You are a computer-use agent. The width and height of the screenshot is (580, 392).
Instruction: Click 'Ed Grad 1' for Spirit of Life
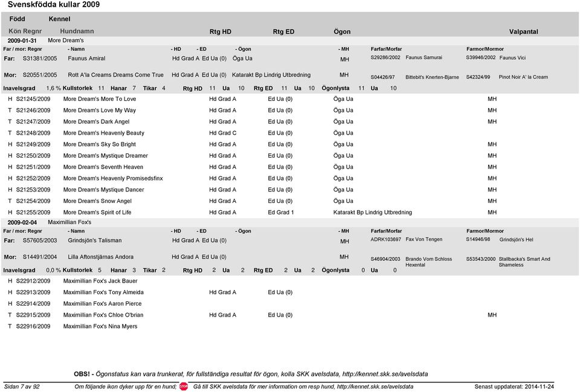pos(281,212)
